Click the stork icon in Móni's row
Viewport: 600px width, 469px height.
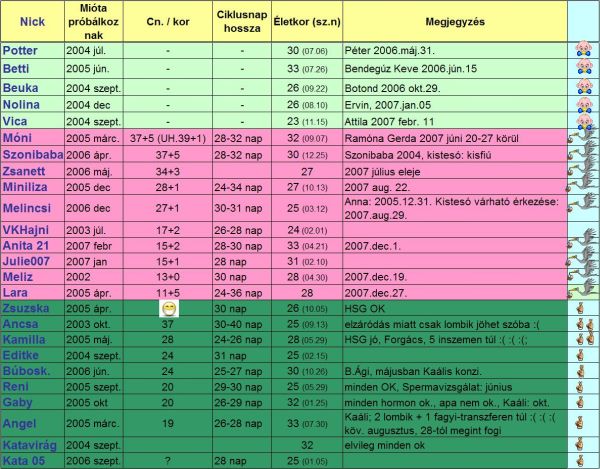582,138
